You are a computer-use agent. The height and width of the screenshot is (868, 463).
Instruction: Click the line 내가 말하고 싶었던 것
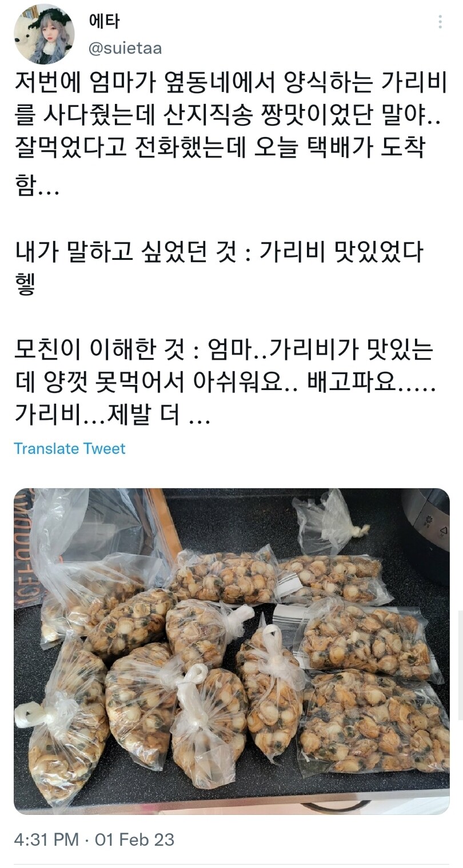(218, 252)
